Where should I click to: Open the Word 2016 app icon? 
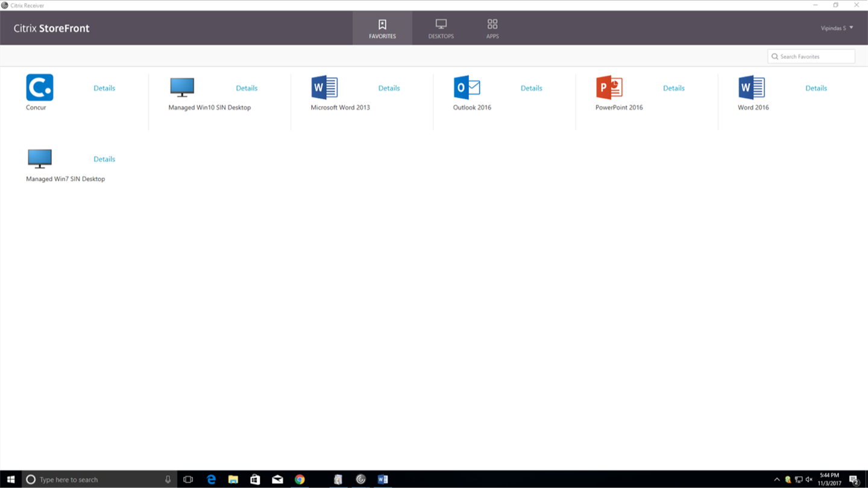[x=751, y=87]
